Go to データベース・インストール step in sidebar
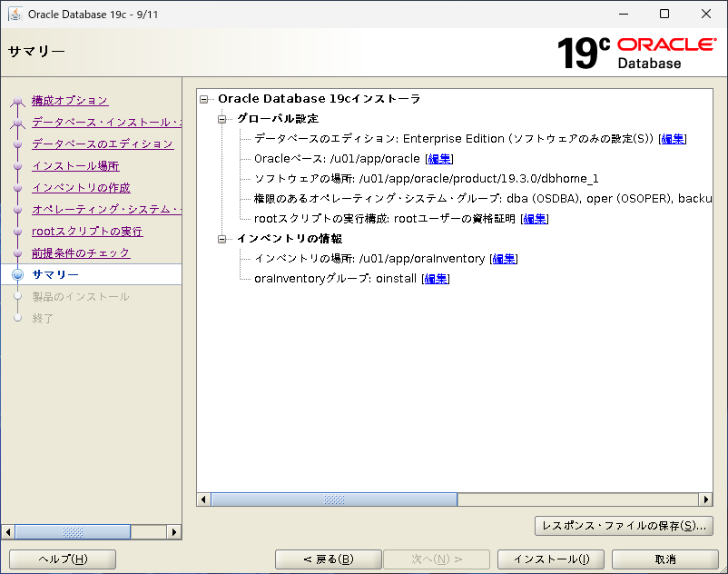 (106, 122)
